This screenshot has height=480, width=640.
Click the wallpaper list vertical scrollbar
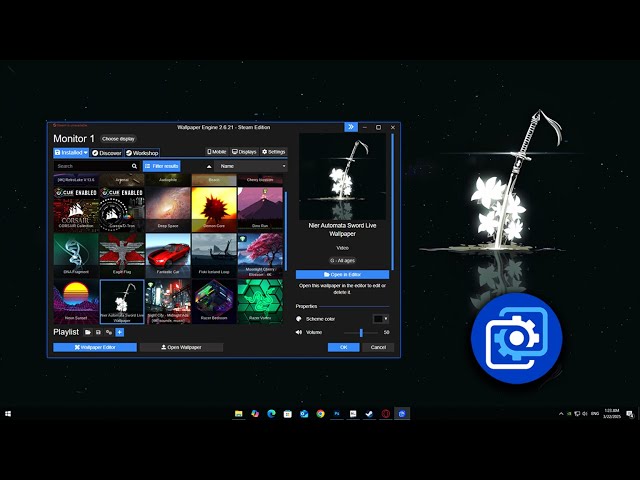(285, 230)
